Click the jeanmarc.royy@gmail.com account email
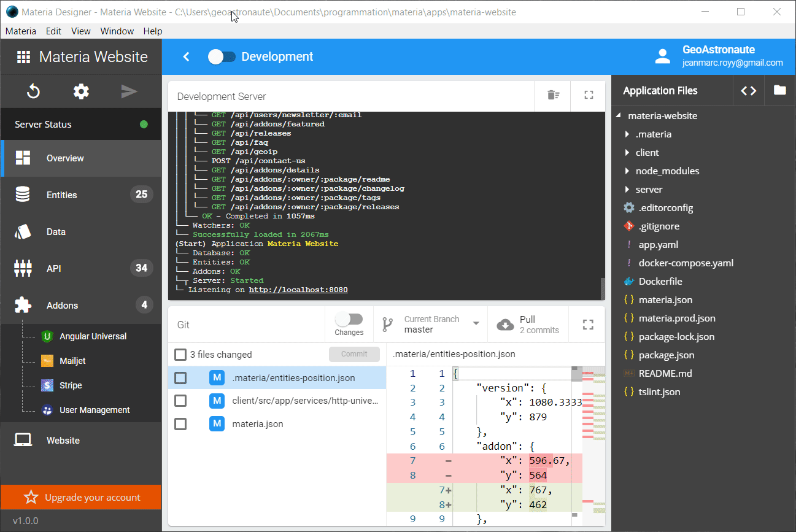 coord(733,63)
